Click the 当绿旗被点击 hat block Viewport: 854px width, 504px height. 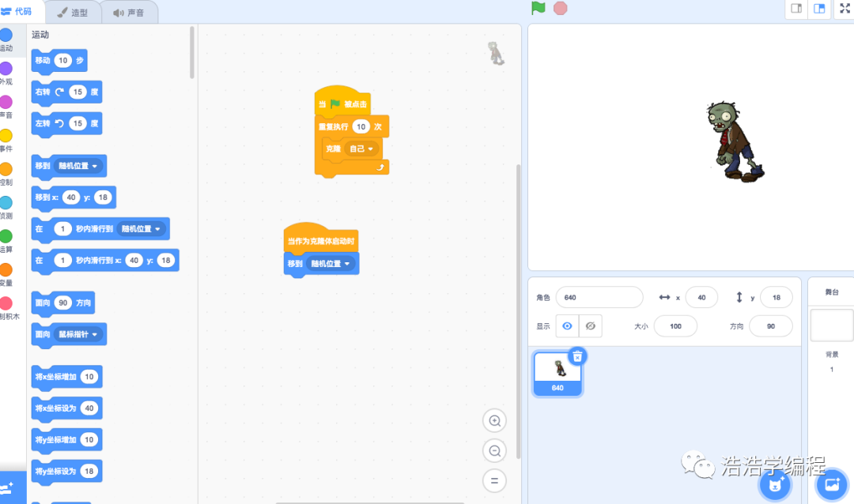click(x=342, y=100)
